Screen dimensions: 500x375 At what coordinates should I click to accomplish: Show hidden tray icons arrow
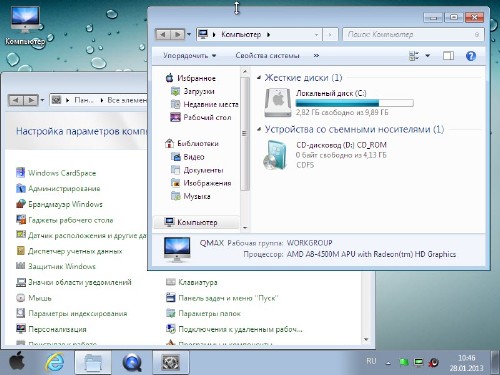[x=388, y=363]
